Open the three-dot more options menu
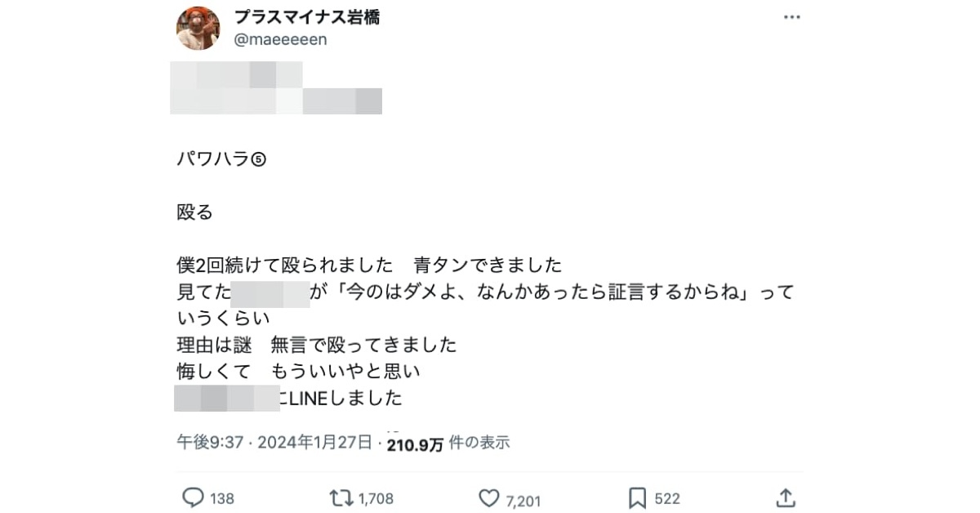The height and width of the screenshot is (513, 980). click(x=791, y=17)
